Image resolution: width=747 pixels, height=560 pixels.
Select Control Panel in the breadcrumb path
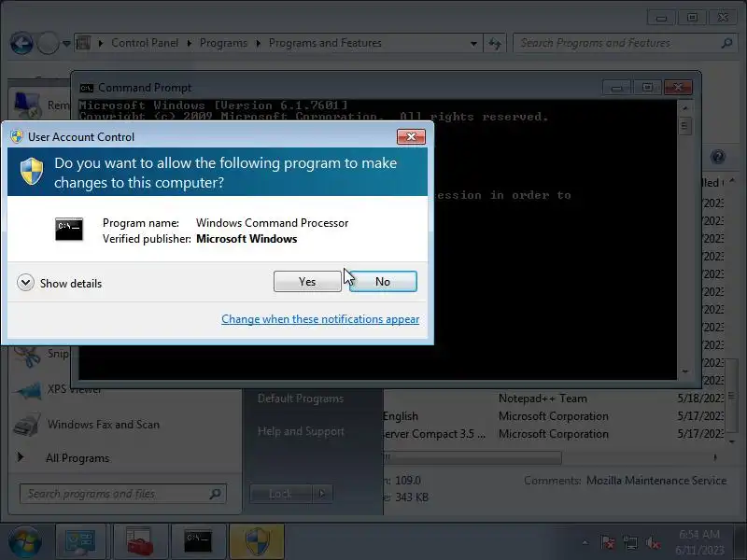[x=145, y=43]
